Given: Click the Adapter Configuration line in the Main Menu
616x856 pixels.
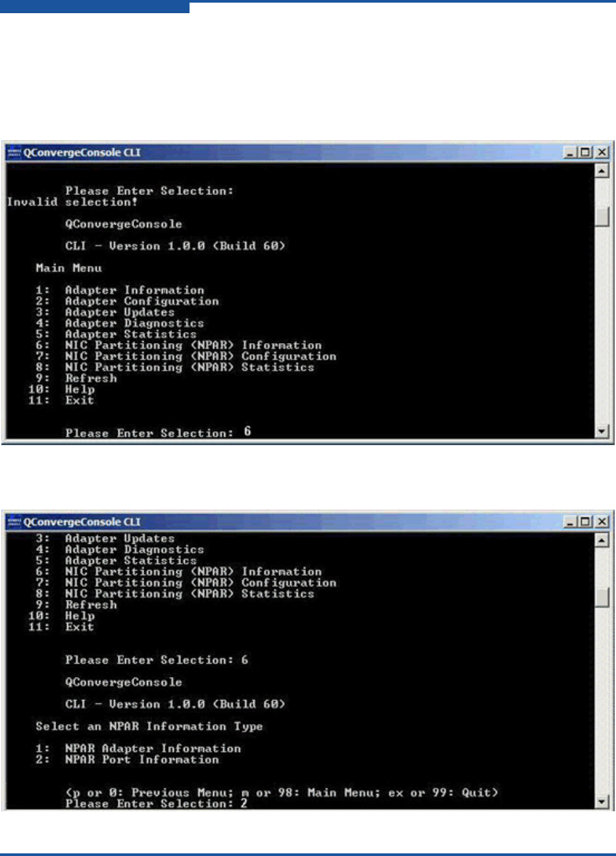Looking at the screenshot, I should click(128, 301).
